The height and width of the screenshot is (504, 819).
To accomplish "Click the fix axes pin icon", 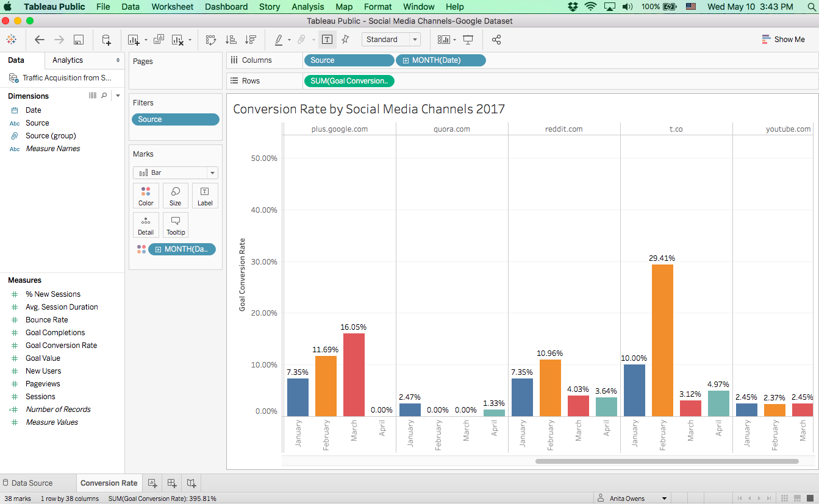I will click(345, 40).
